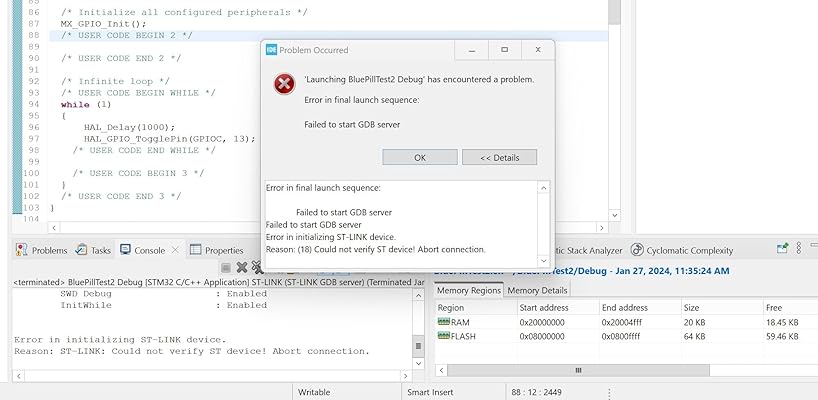Screen dimensions: 818x400
Task: Remove launch with the single X icon
Action: (x=242, y=268)
